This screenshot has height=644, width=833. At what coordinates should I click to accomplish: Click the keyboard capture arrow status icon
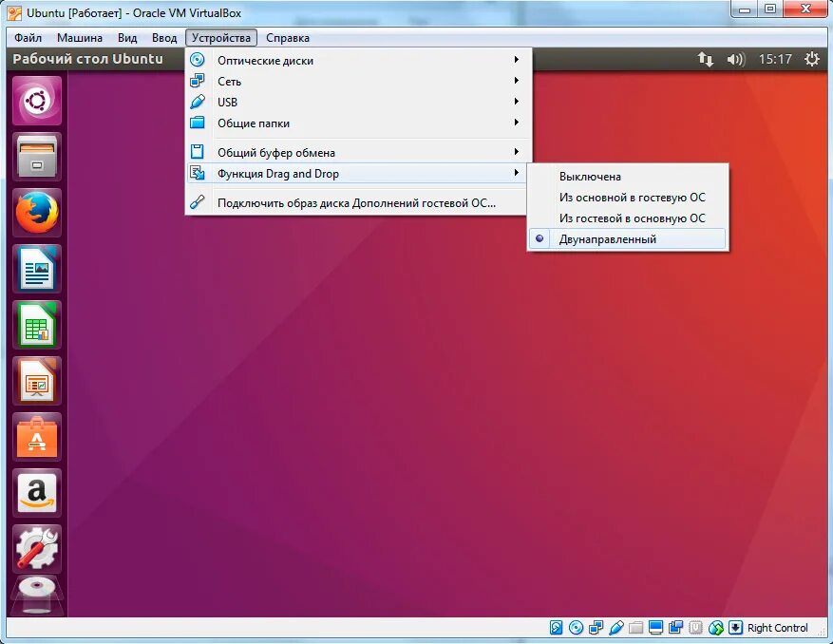(735, 628)
